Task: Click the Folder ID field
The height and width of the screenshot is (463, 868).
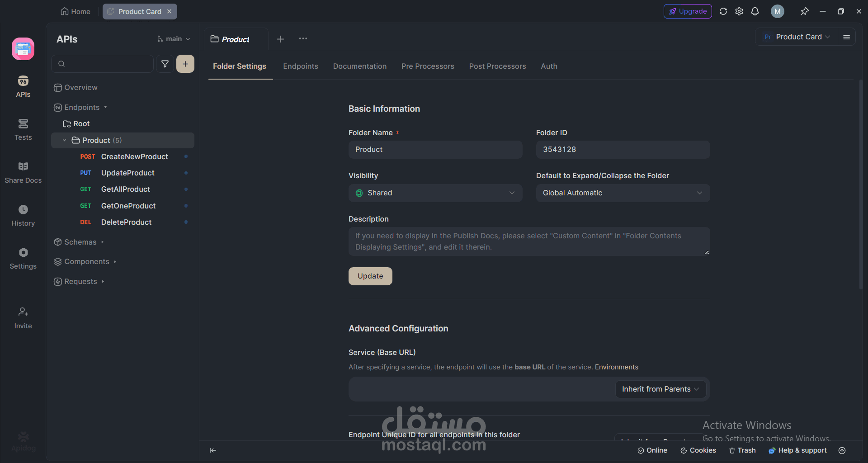Action: click(623, 150)
